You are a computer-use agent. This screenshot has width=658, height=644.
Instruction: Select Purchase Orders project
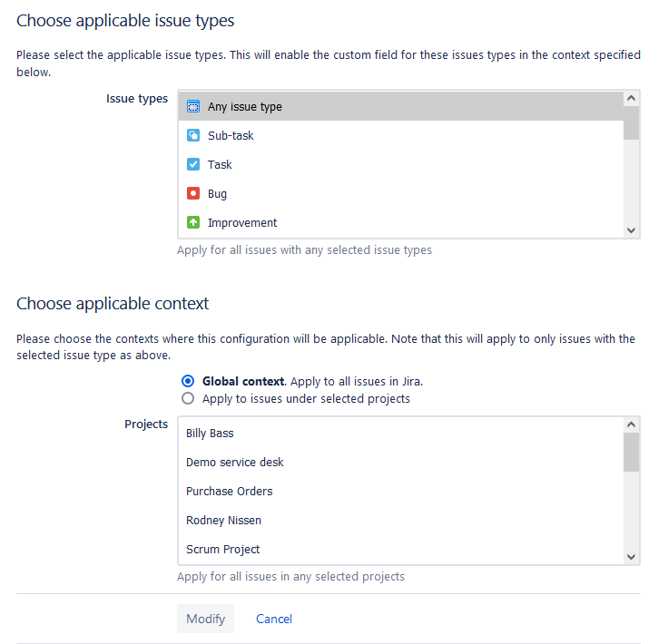coord(229,492)
